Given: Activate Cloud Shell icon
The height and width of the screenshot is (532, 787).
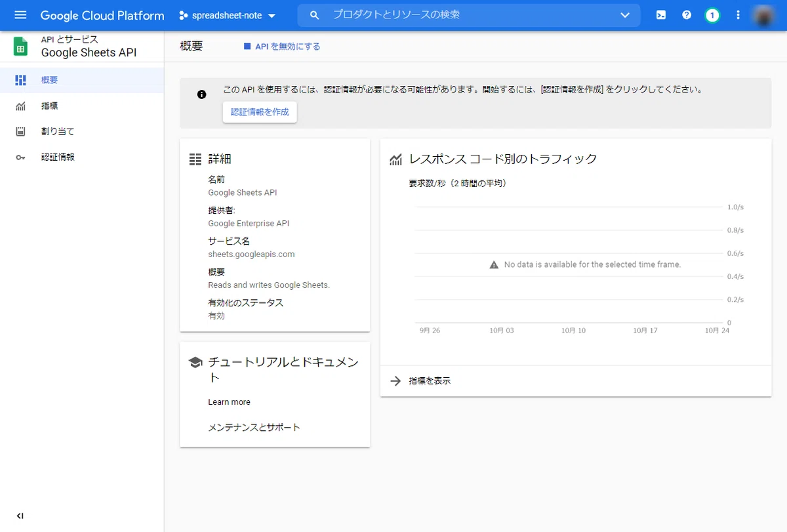Looking at the screenshot, I should pyautogui.click(x=661, y=15).
